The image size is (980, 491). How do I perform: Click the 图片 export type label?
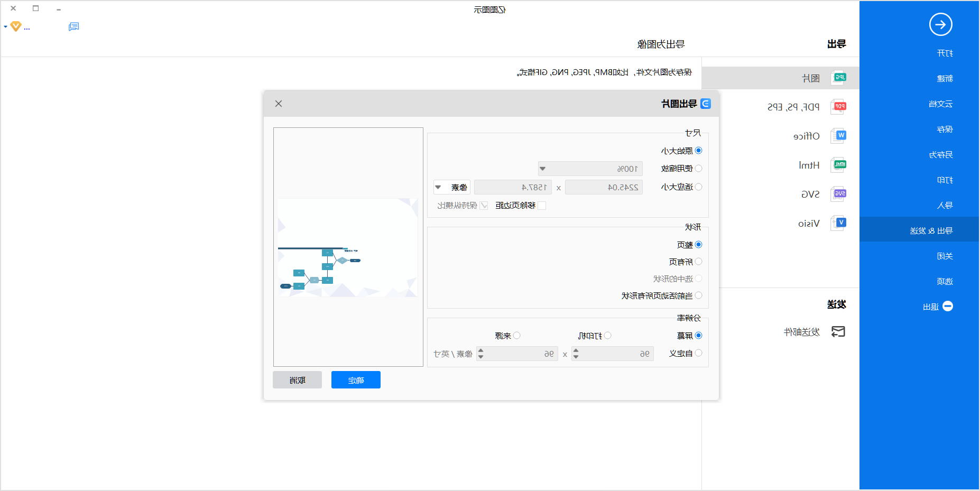pyautogui.click(x=811, y=78)
